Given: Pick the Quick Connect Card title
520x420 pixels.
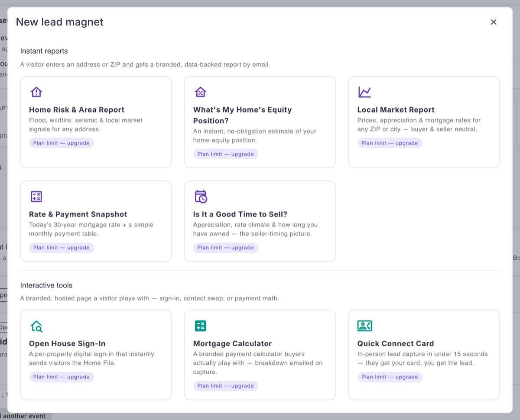Looking at the screenshot, I should coord(395,344).
